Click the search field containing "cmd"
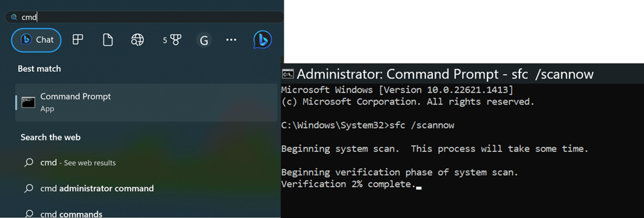The height and width of the screenshot is (218, 644). (145, 17)
